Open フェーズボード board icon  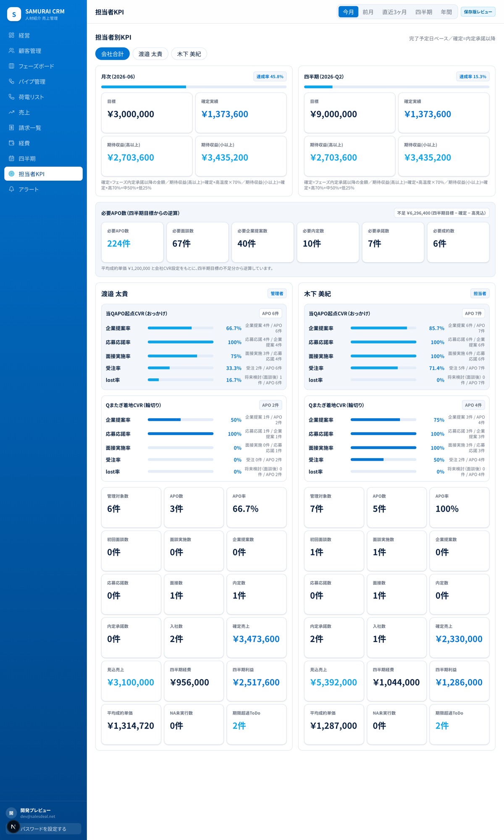click(11, 66)
